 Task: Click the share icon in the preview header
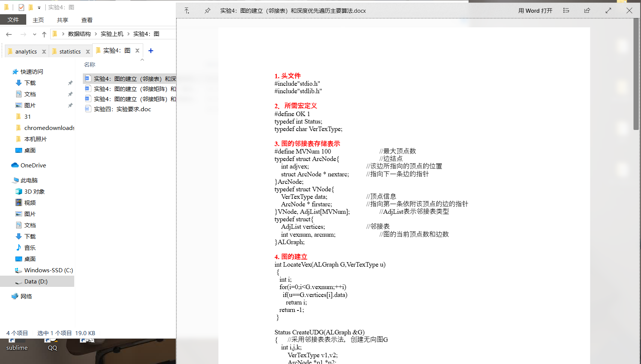click(587, 10)
